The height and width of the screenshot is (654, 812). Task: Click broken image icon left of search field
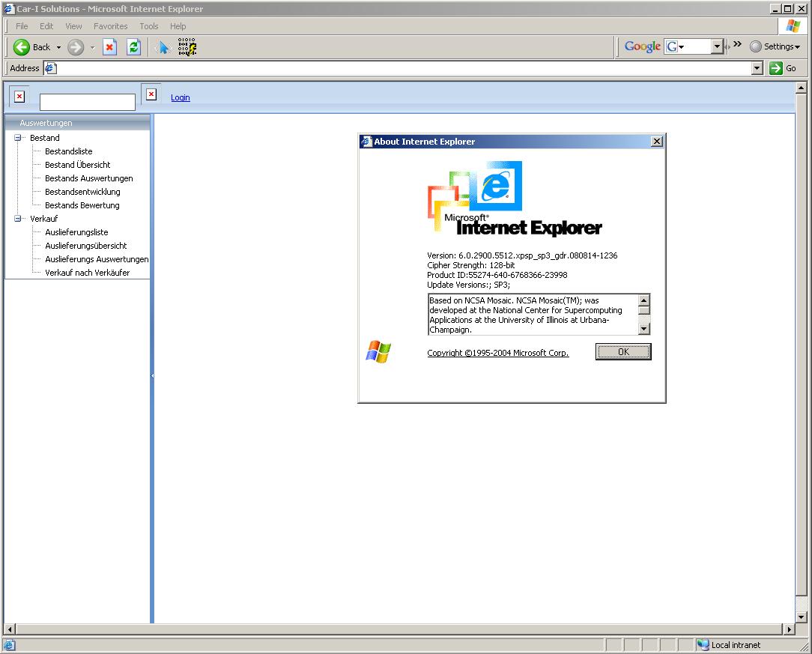coord(19,97)
